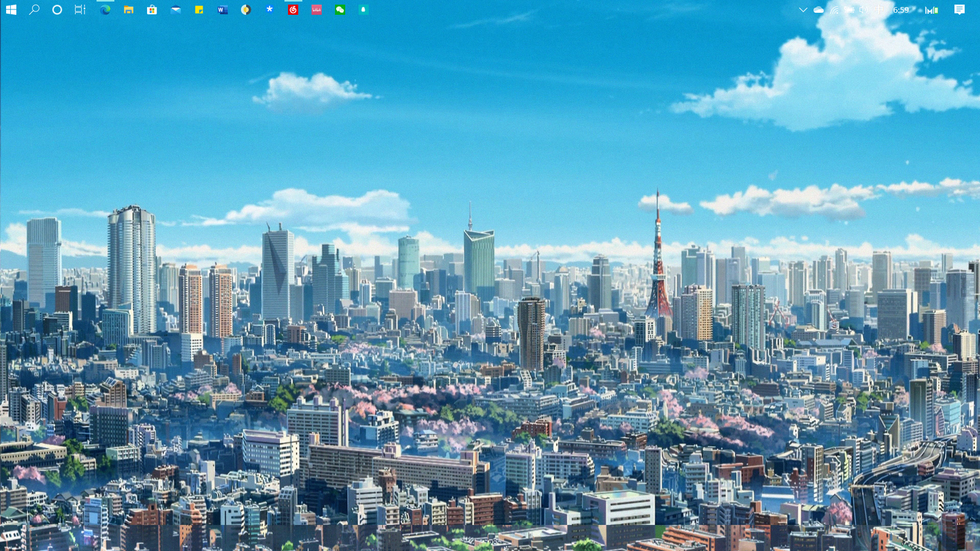Check battery status tray icon
980x551 pixels.
click(x=849, y=10)
